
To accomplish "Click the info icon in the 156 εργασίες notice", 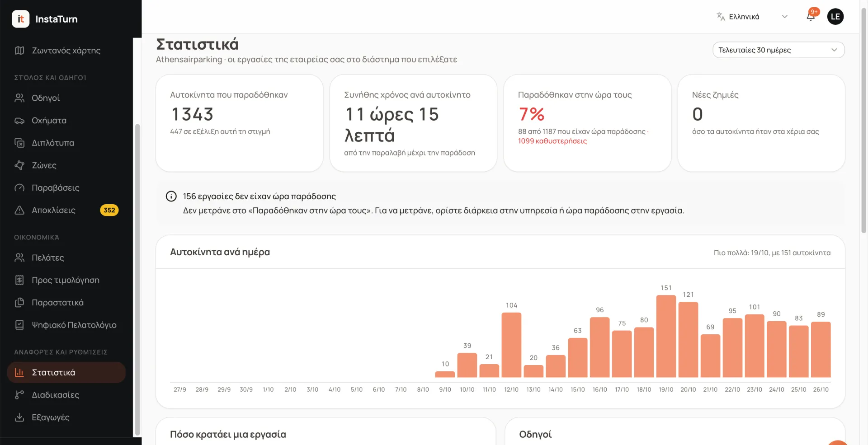I will (171, 196).
